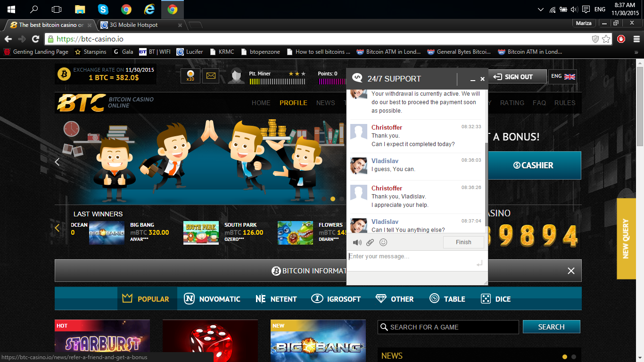The image size is (644, 362).
Task: Open the Action Center notifications icon
Action: pos(586,9)
